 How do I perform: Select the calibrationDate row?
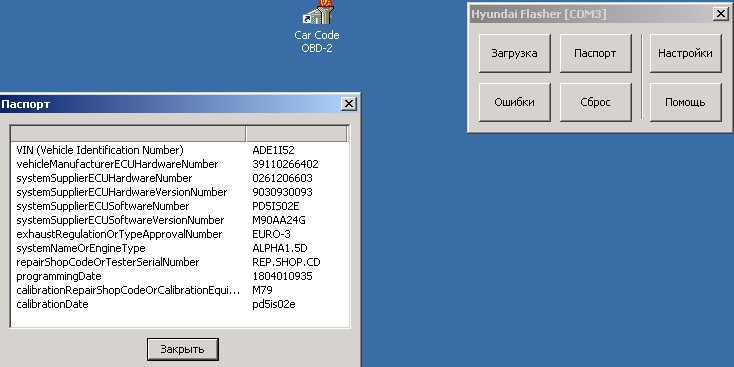pos(180,305)
